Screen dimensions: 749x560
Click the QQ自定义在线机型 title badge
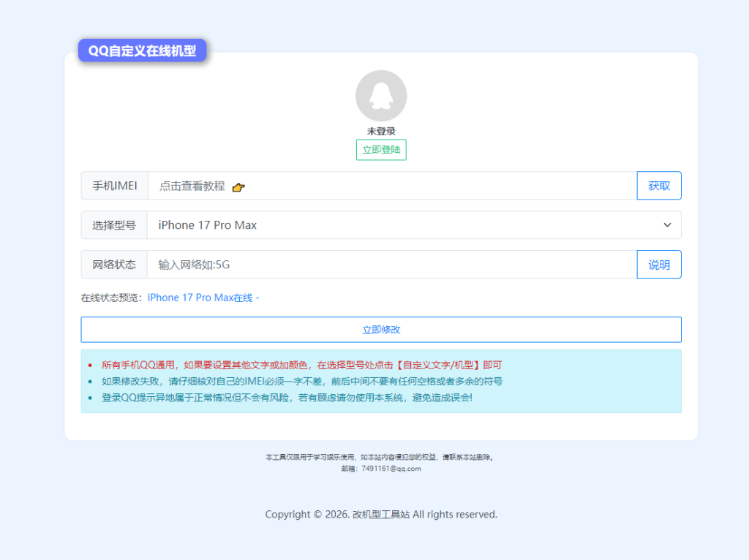coord(143,50)
